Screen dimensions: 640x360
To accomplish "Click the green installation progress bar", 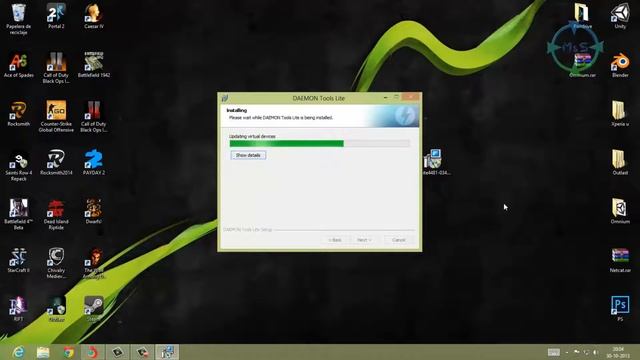I will click(320, 143).
